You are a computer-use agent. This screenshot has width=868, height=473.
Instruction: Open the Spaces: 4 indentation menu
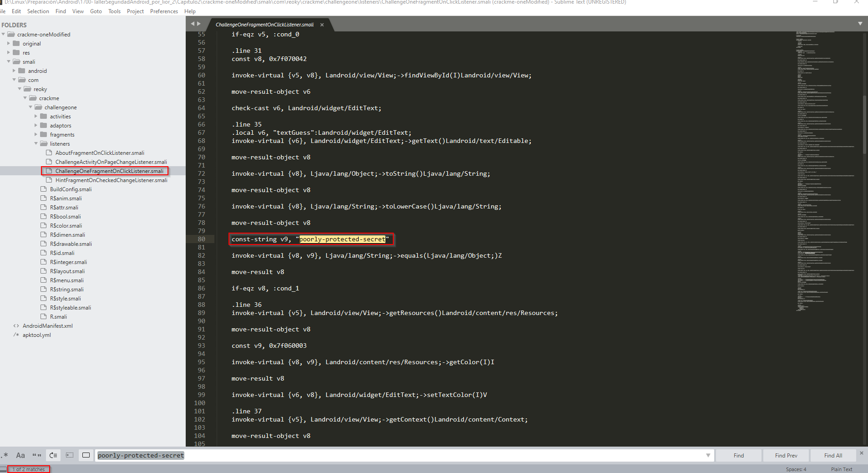[796, 469]
